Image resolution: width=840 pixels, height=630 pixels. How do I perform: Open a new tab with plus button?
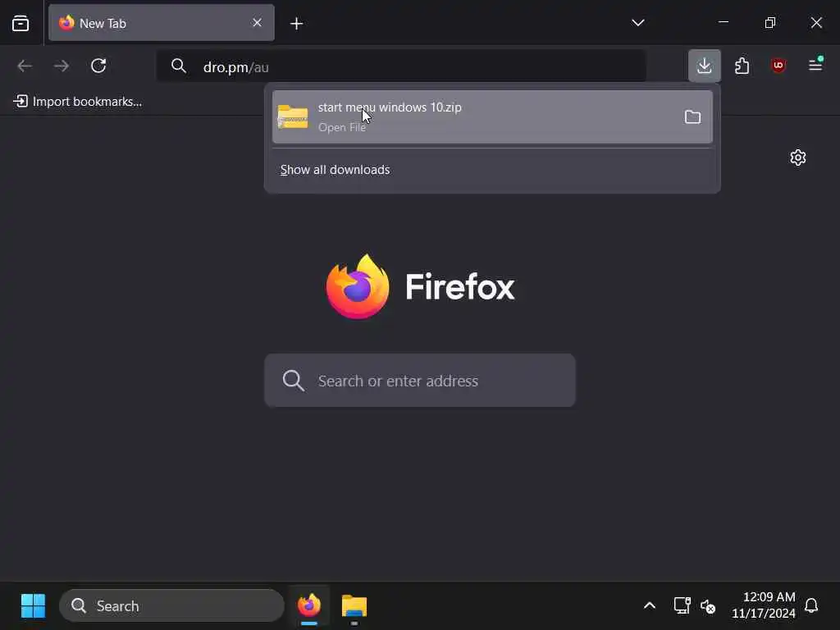(x=296, y=24)
